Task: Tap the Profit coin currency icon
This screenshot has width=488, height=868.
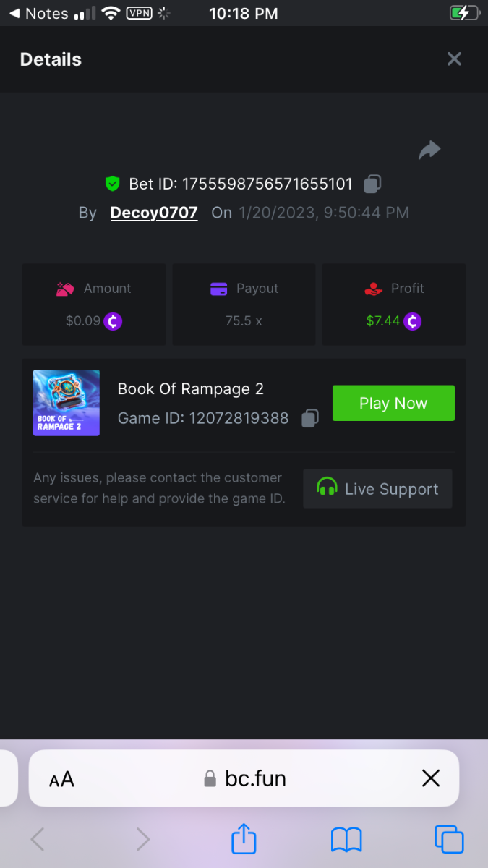Action: point(412,320)
